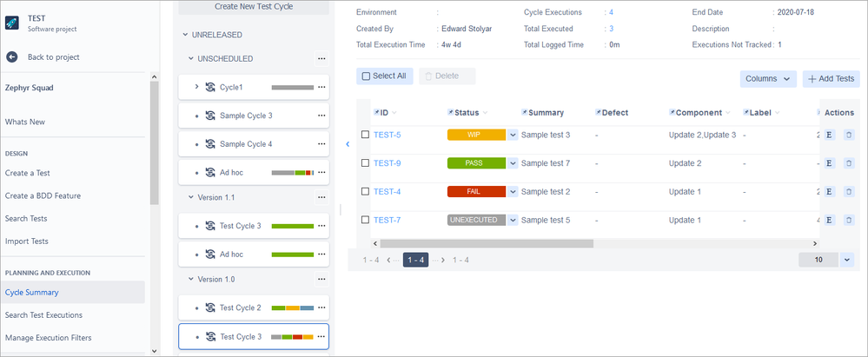Click the Cycle Executions count 4 link
This screenshot has height=357, width=868.
(x=611, y=12)
